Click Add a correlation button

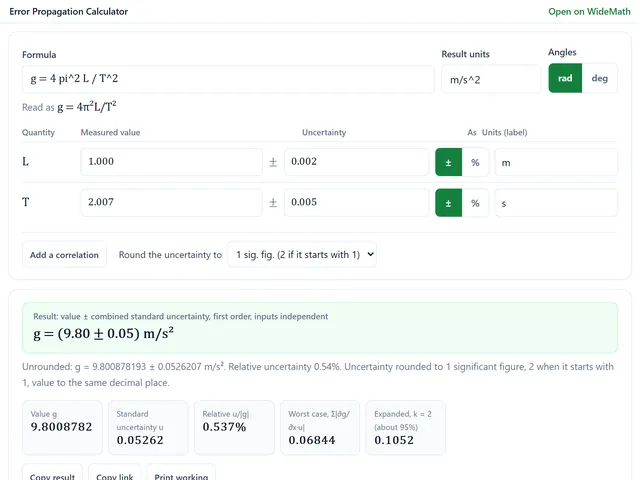[64, 255]
